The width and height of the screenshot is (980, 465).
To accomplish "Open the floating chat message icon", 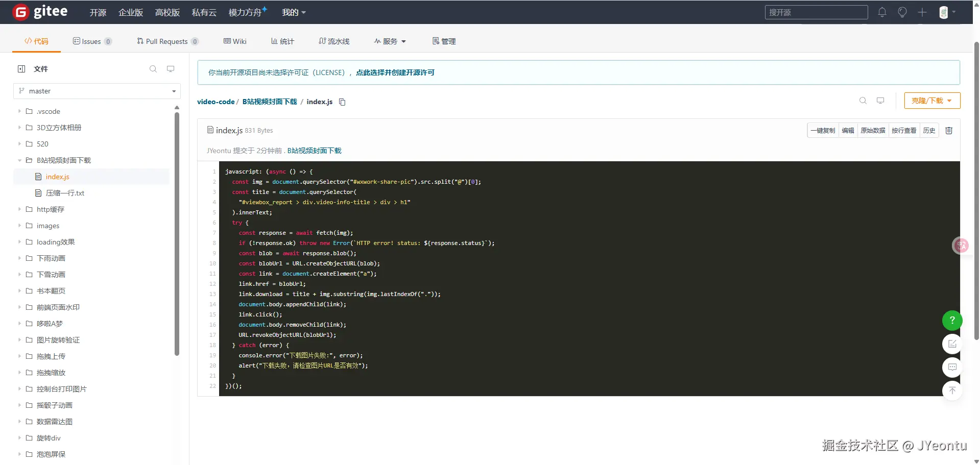I will pos(952,367).
